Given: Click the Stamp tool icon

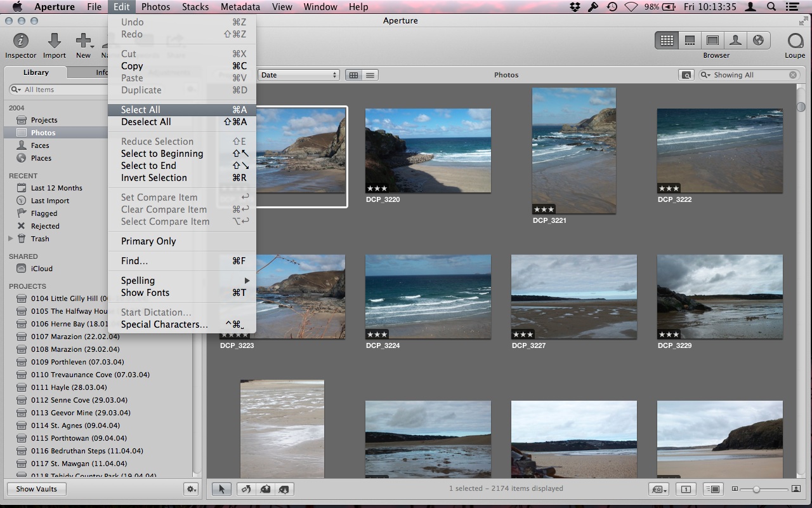Looking at the screenshot, I should (284, 489).
